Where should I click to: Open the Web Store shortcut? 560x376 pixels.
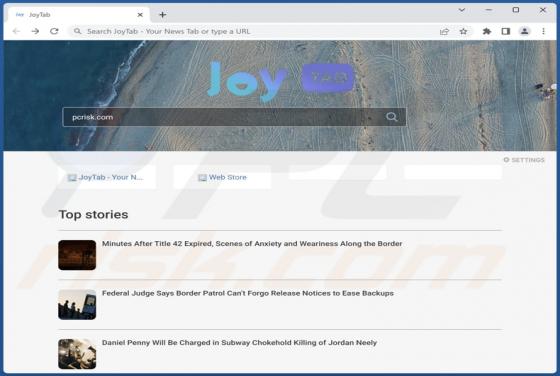[222, 177]
